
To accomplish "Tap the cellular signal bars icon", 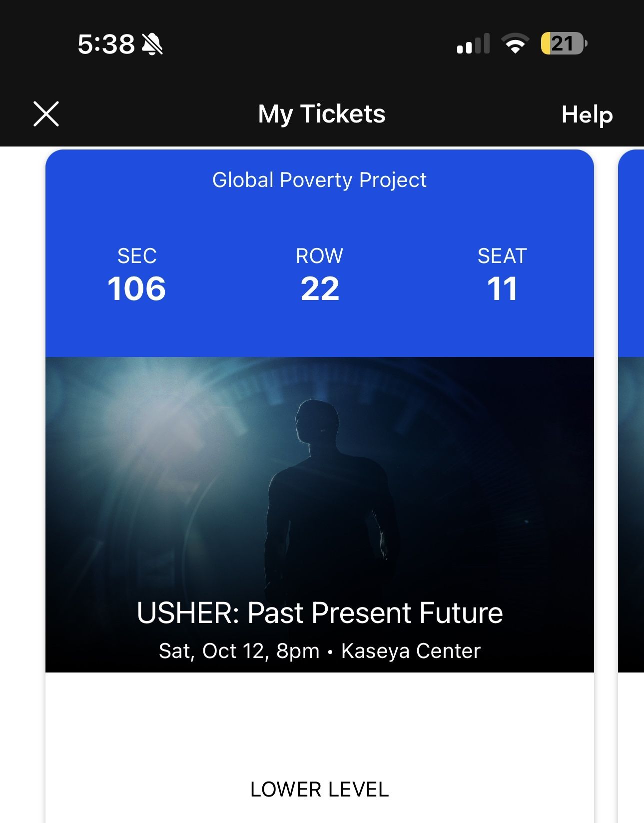I will [473, 44].
